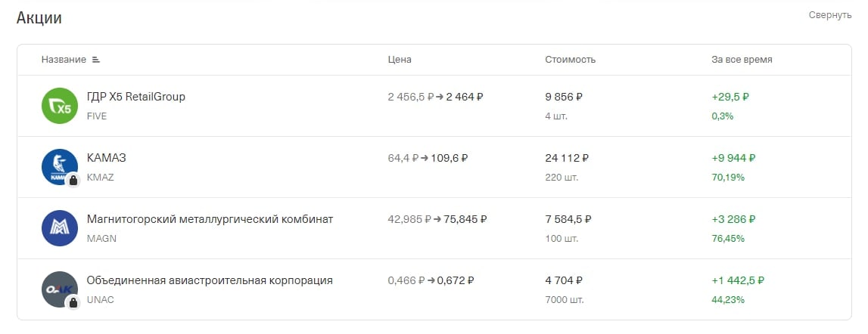Viewport: 868px width, 334px height.
Task: Open Магнитогорский металлургический комбинат stock page
Action: coord(210,220)
